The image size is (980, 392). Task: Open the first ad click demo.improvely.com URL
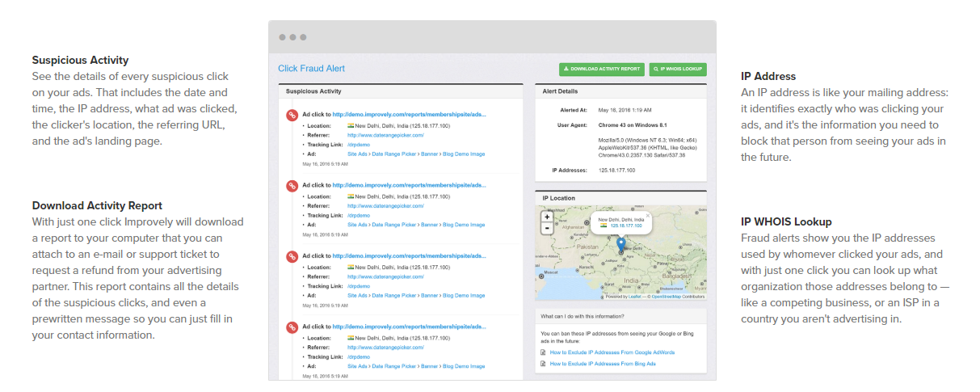tap(410, 115)
